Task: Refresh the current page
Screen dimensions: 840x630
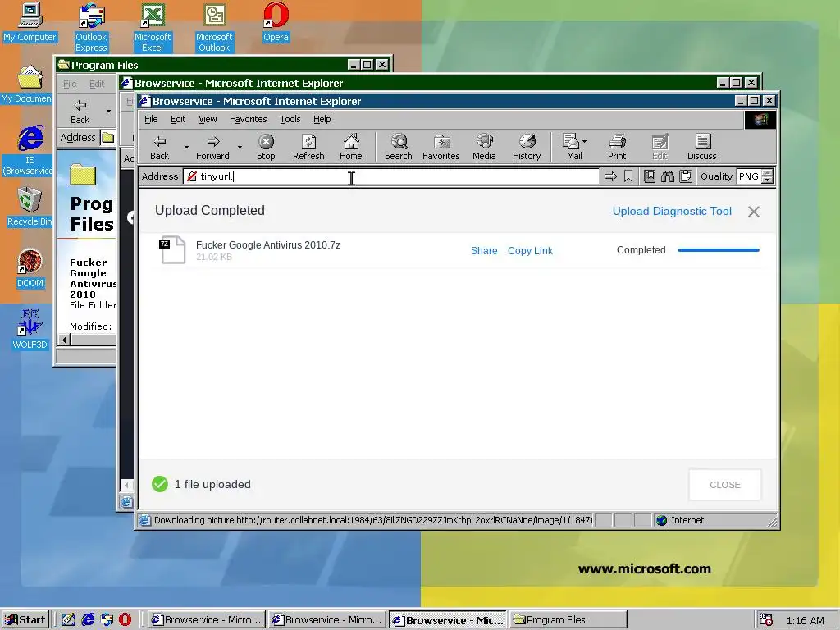Action: (308, 148)
